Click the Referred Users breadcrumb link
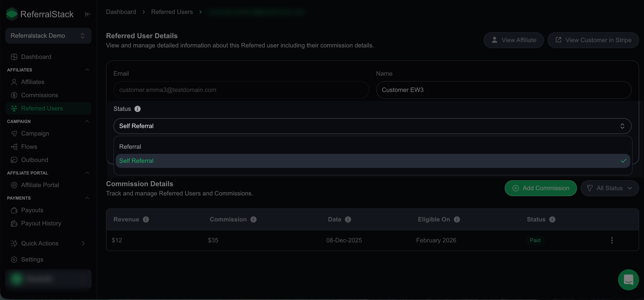Viewport: 644px width, 300px height. click(x=172, y=12)
